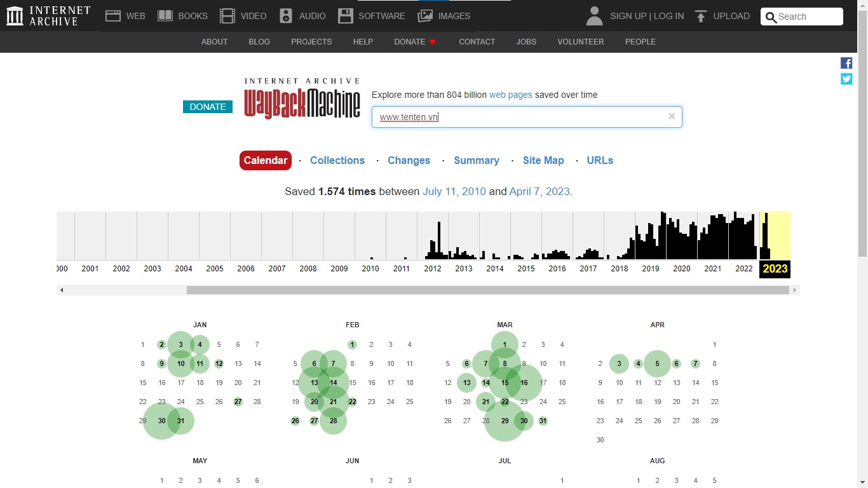The width and height of the screenshot is (868, 488).
Task: Open March 13 snapshot
Action: [466, 383]
